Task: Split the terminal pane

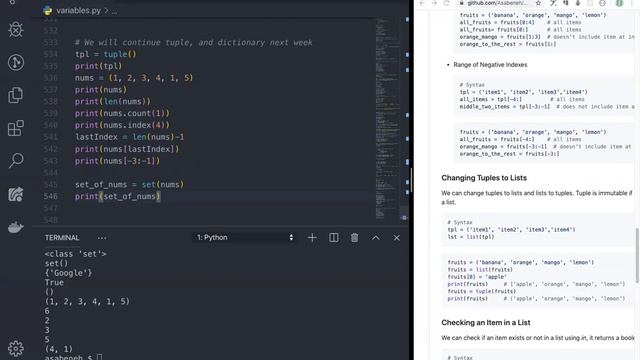Action: click(333, 238)
